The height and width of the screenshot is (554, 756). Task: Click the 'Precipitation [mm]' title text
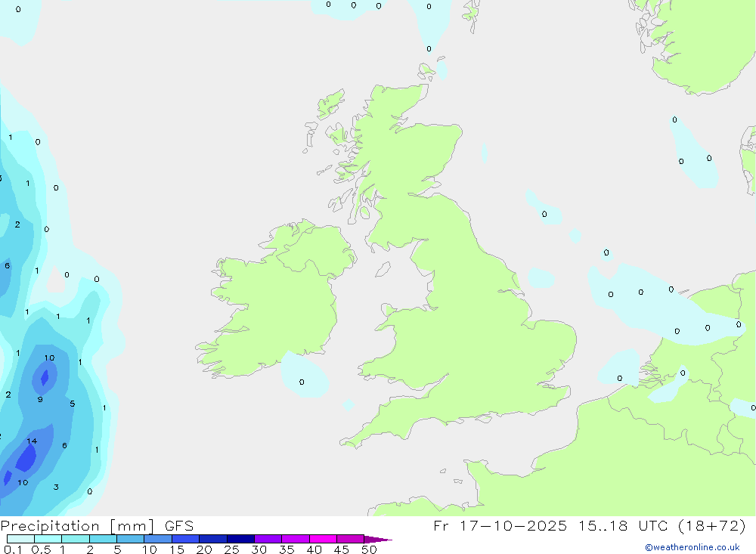pyautogui.click(x=77, y=525)
